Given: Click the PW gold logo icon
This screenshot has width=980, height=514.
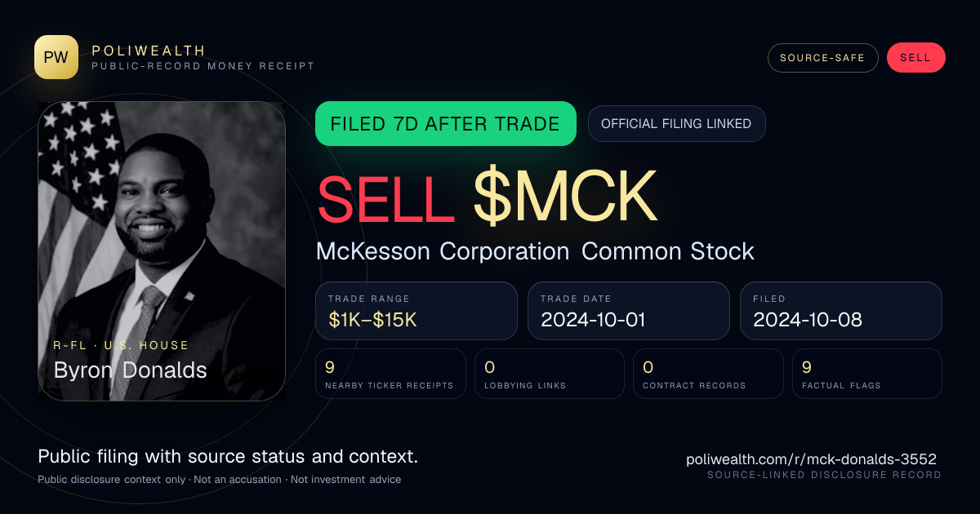Looking at the screenshot, I should pos(56,57).
